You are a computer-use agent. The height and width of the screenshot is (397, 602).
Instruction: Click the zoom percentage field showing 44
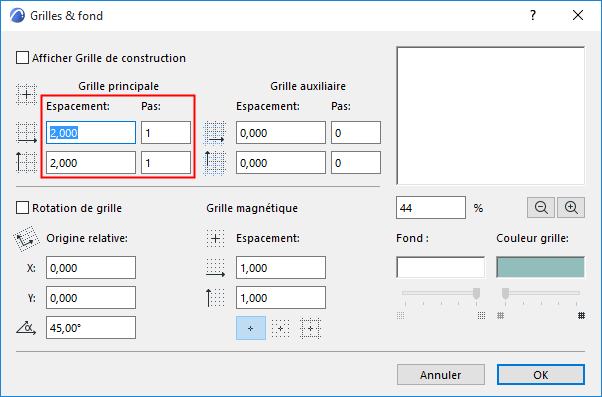(431, 208)
